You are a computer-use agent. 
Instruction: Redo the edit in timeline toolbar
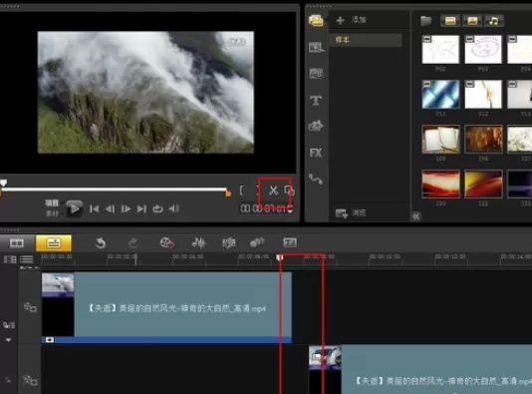coord(133,242)
